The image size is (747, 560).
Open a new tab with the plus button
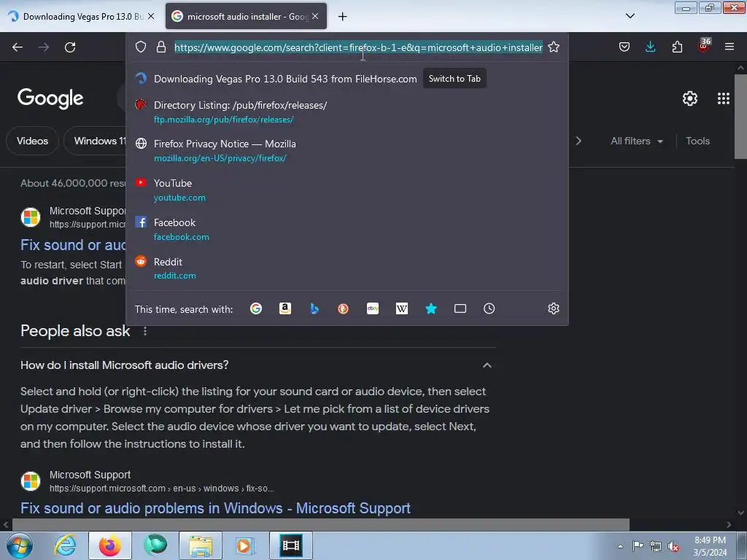342,17
